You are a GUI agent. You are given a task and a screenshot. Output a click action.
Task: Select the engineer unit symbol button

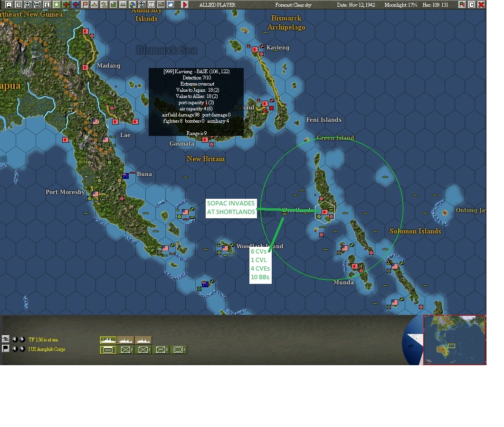coord(161,350)
